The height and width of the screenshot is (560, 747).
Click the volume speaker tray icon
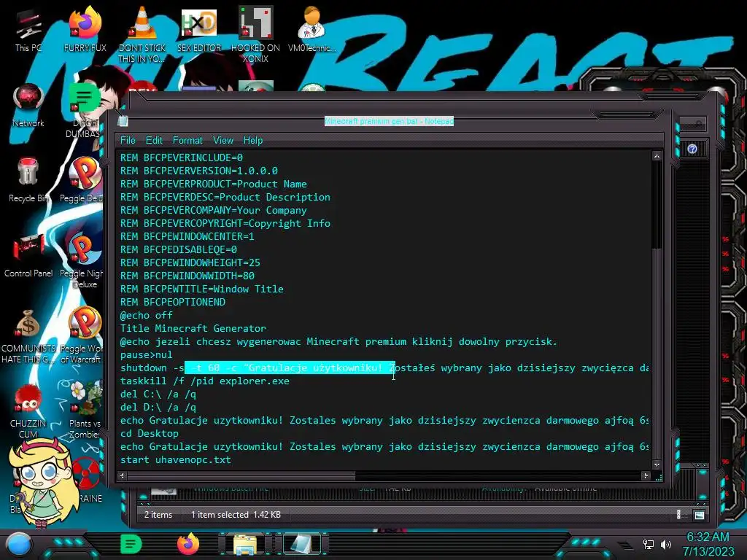[x=665, y=544]
